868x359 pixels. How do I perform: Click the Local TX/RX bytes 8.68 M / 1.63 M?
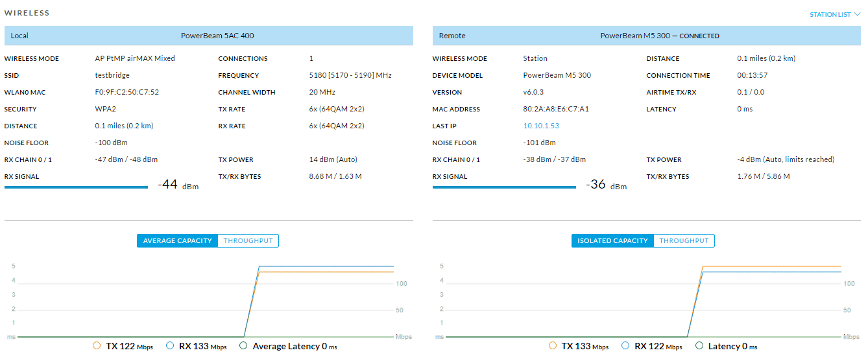coord(335,176)
